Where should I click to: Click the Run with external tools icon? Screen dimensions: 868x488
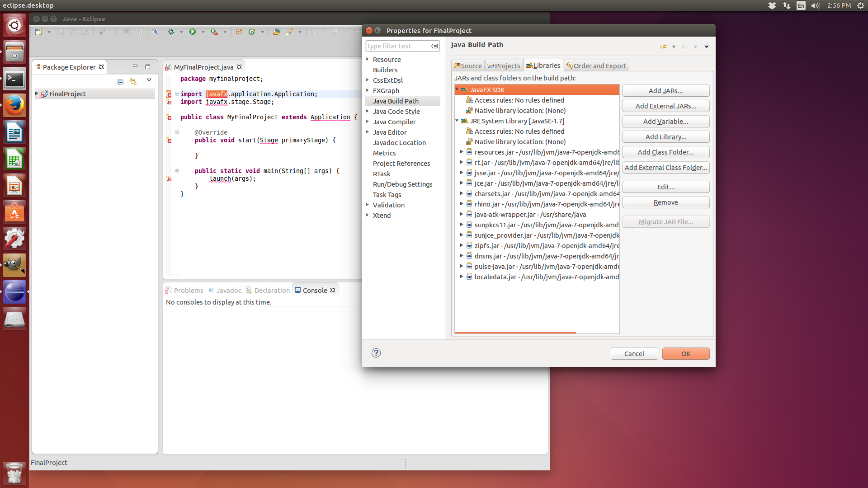tap(214, 32)
